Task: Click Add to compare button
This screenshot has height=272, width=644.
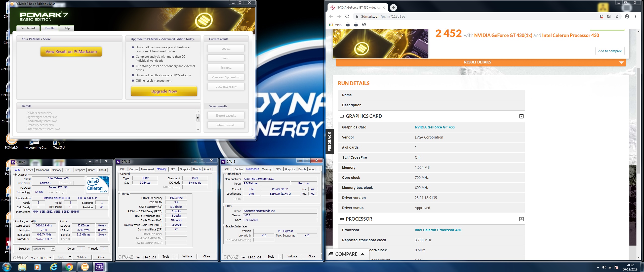Action: pyautogui.click(x=610, y=51)
